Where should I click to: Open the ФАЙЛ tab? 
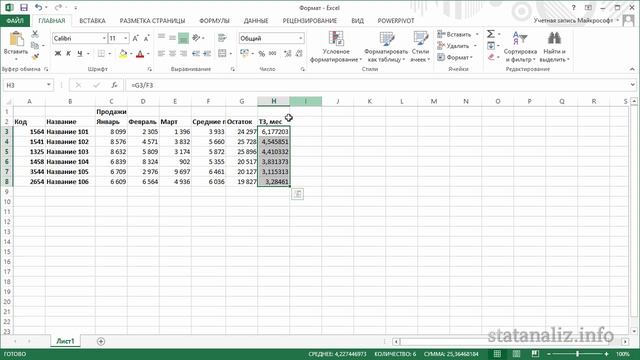[x=15, y=20]
